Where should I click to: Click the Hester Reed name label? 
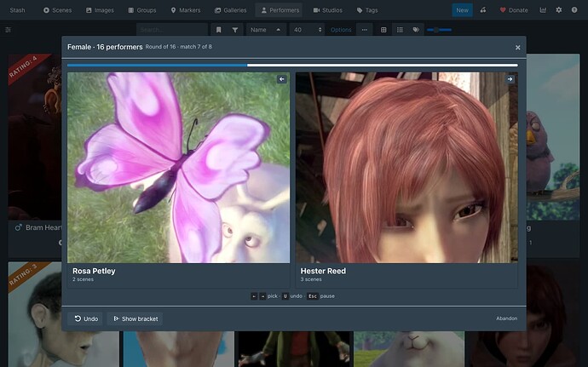point(323,271)
